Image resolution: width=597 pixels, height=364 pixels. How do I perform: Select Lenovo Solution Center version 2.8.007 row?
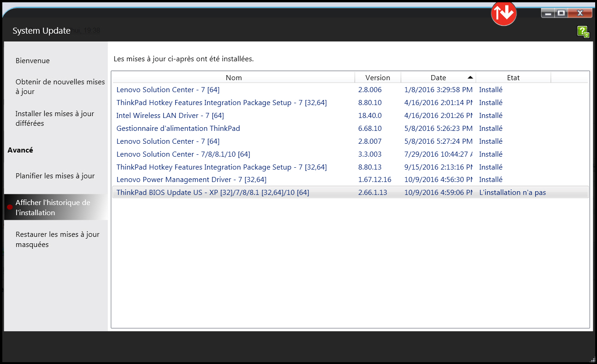click(x=350, y=141)
